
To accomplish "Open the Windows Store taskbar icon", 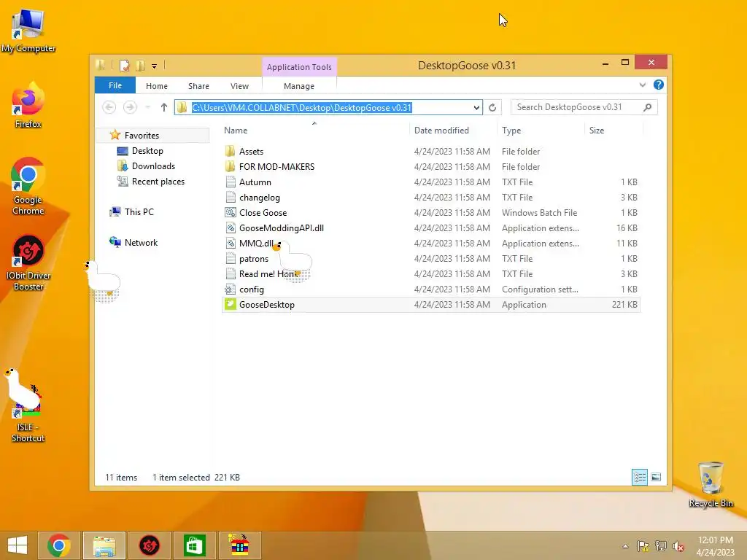I will (194, 545).
